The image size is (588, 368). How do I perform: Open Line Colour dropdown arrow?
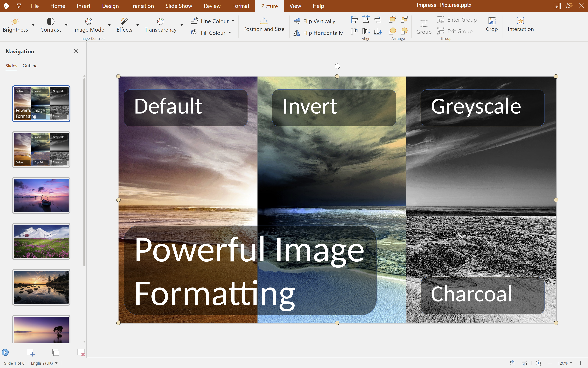click(x=233, y=21)
